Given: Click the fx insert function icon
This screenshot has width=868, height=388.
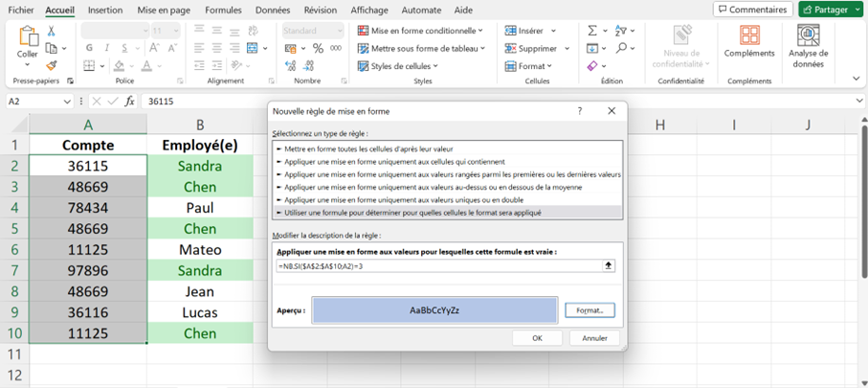Looking at the screenshot, I should 129,101.
